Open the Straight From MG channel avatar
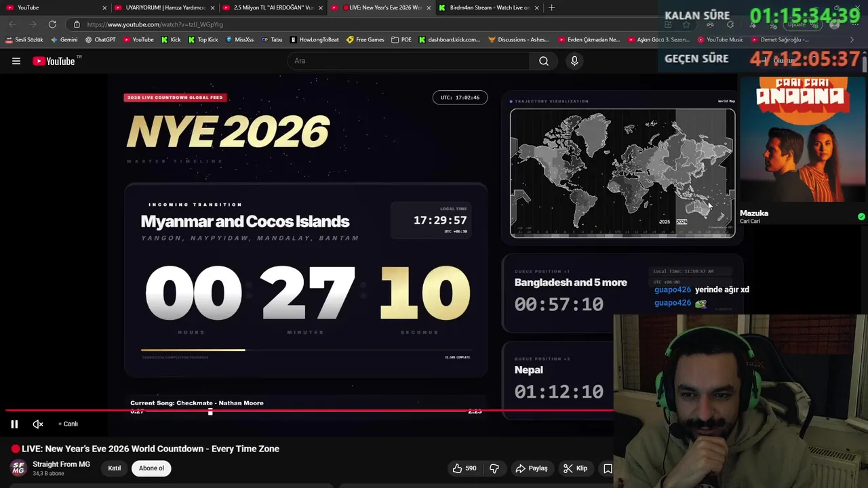 click(18, 468)
